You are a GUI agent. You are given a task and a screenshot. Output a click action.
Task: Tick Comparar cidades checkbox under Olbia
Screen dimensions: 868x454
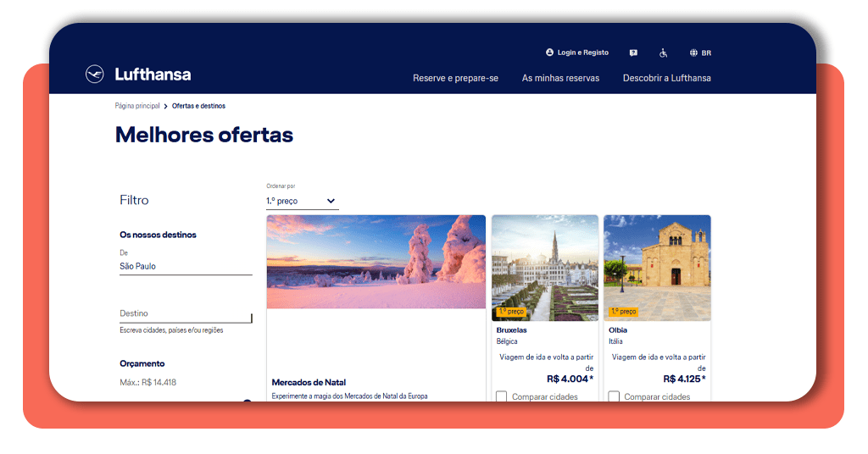pyautogui.click(x=614, y=396)
